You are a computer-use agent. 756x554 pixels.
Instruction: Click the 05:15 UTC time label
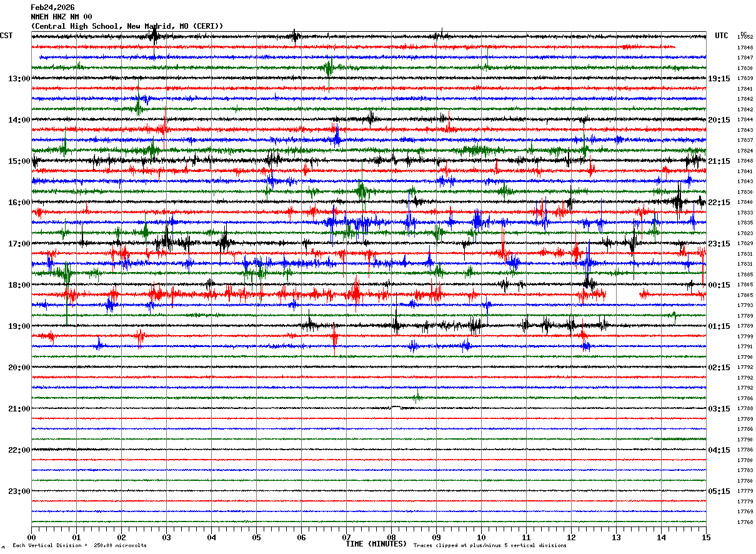point(719,491)
